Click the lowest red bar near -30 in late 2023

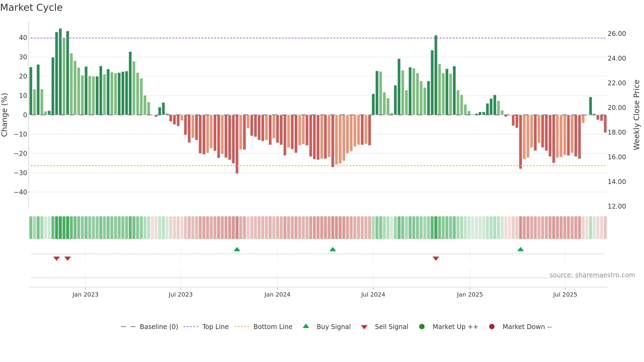coord(237,144)
